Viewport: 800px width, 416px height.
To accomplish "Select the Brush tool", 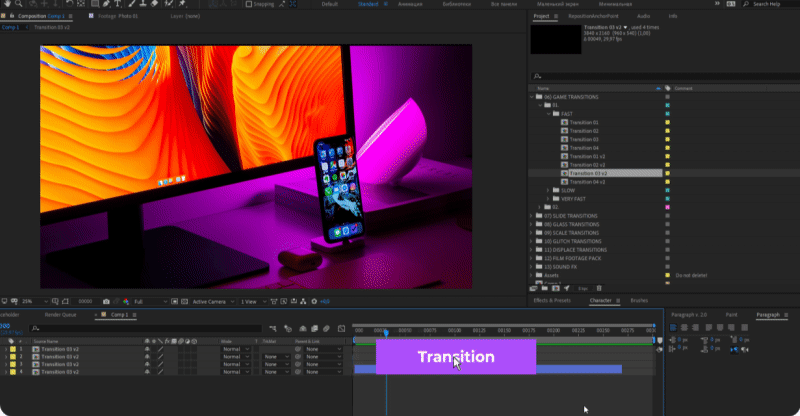I will (132, 4).
